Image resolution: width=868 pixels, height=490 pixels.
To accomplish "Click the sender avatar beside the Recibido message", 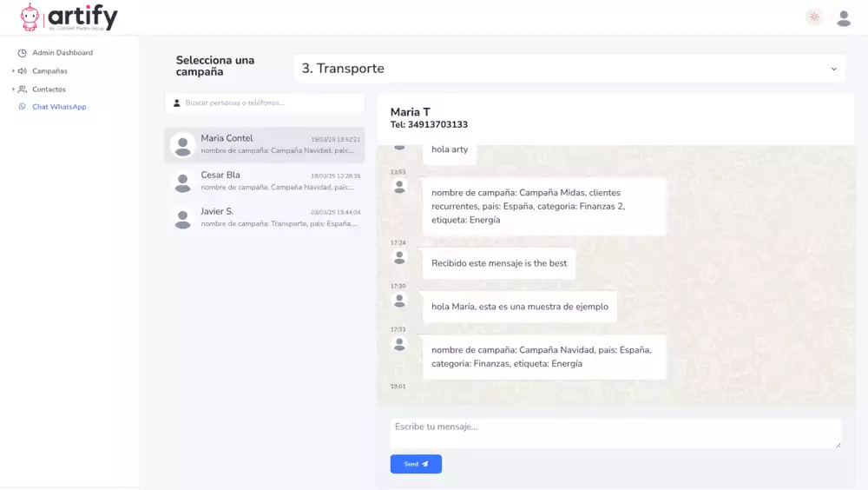I will pyautogui.click(x=399, y=257).
